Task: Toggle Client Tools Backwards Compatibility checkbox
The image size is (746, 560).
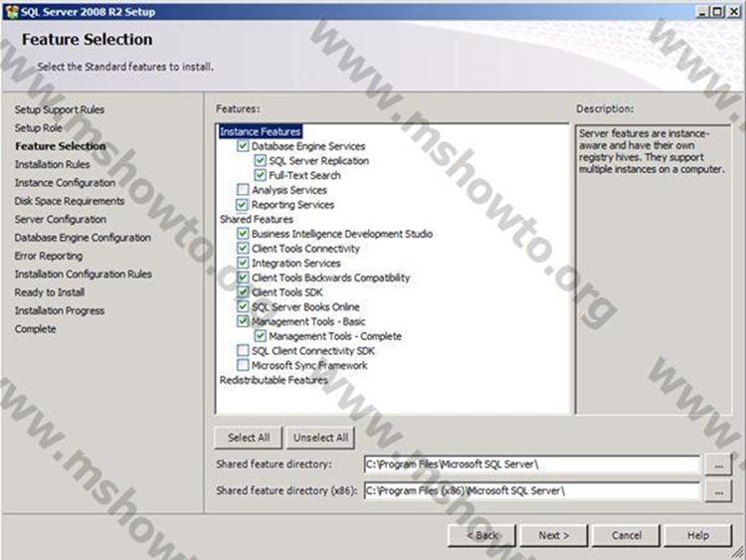Action: click(x=243, y=278)
